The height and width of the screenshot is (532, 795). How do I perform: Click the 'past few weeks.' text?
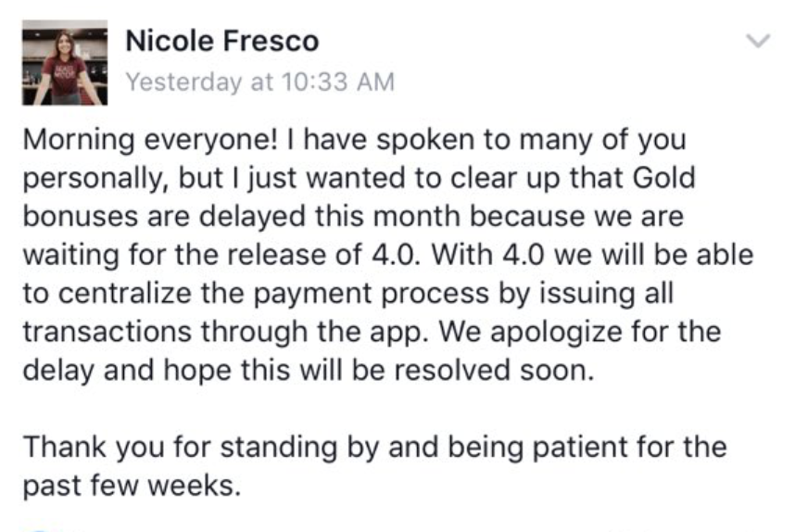[x=132, y=486]
